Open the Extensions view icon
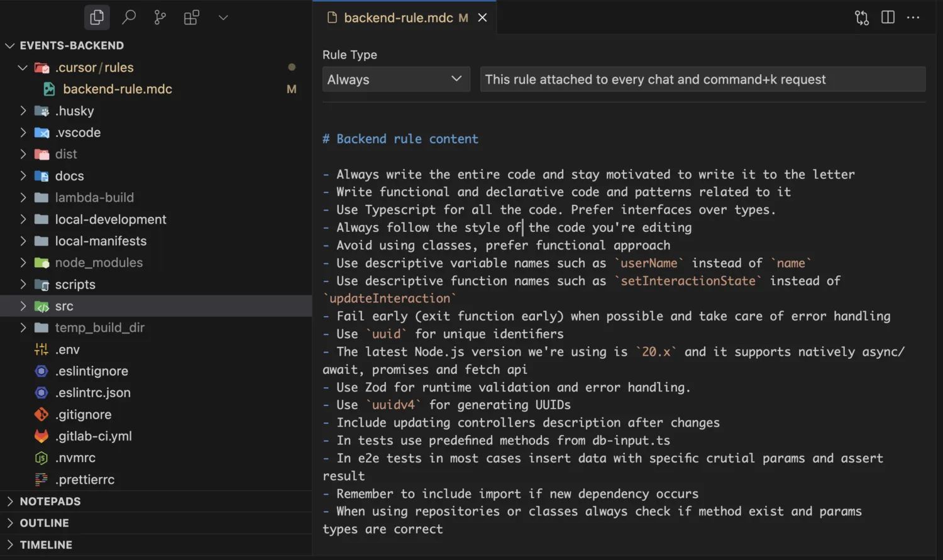The width and height of the screenshot is (943, 560). (192, 17)
